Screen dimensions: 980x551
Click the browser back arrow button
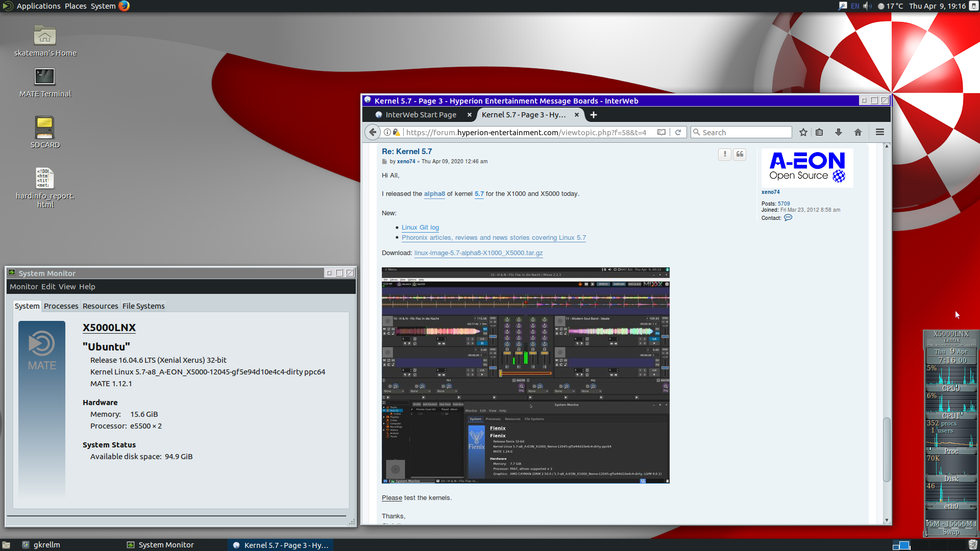(373, 132)
